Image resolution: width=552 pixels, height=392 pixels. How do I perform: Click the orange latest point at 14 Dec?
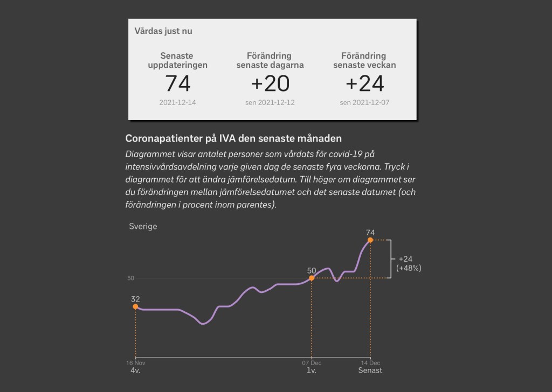[370, 240]
